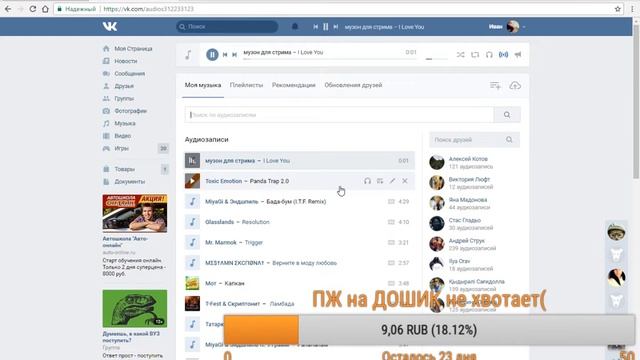Reload the page in Chrome

coord(32,9)
